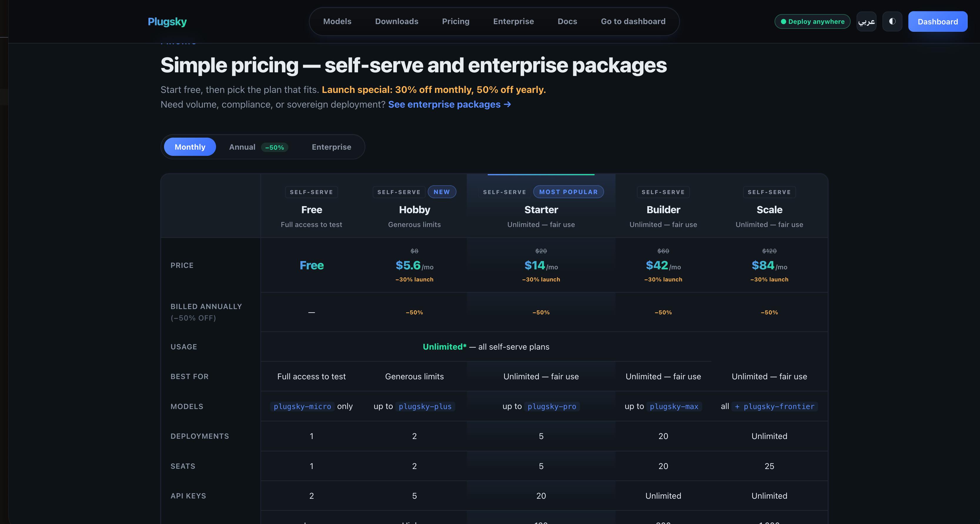Open the Downloads nav item
Screen dimensions: 980x524
tap(397, 21)
